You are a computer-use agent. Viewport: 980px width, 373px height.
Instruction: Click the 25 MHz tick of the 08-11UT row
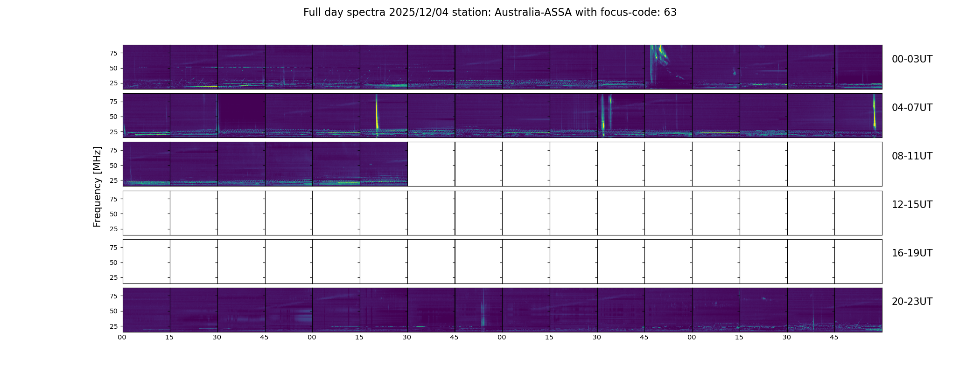113,180
